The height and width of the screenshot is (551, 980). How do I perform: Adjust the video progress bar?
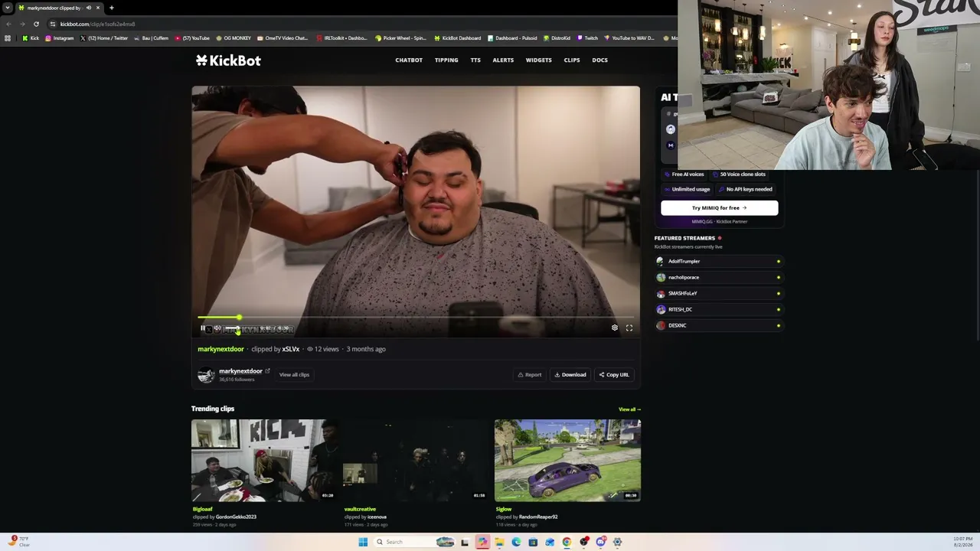click(416, 317)
